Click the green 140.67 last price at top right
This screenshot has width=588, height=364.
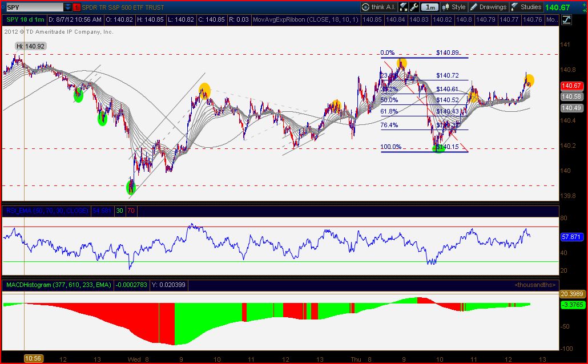(557, 7)
